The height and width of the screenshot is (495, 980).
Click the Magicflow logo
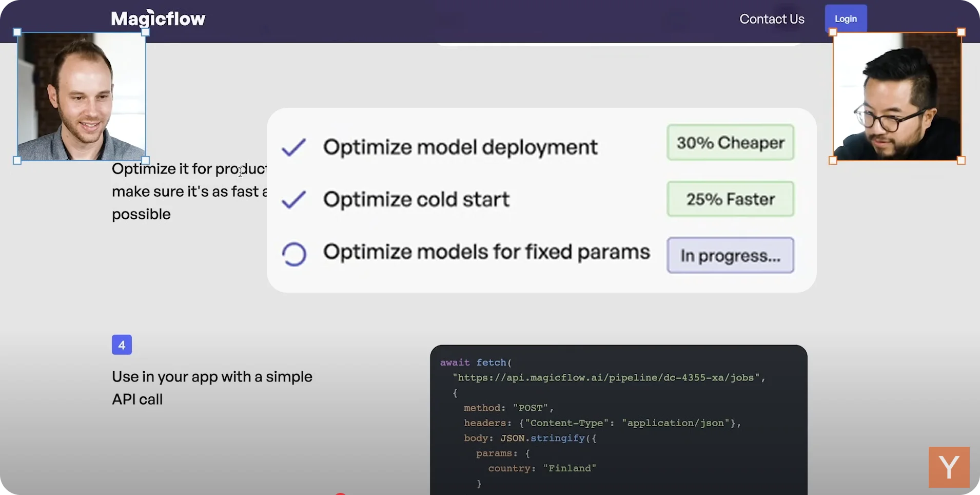coord(158,18)
